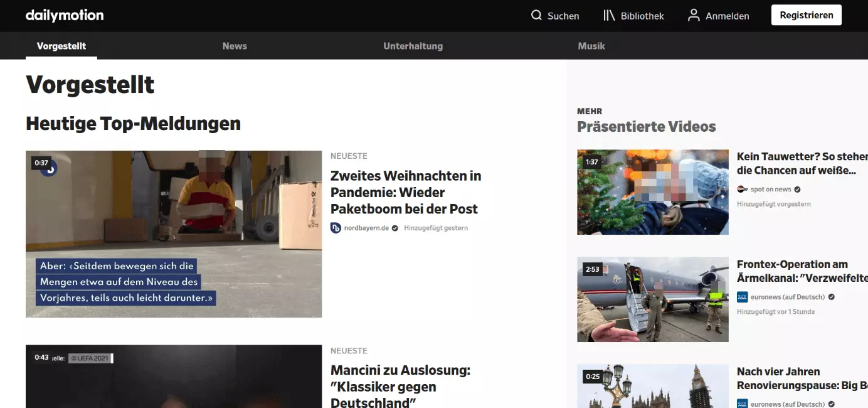
Task: Open the Paketboom bei der Post headline
Action: tap(405, 192)
